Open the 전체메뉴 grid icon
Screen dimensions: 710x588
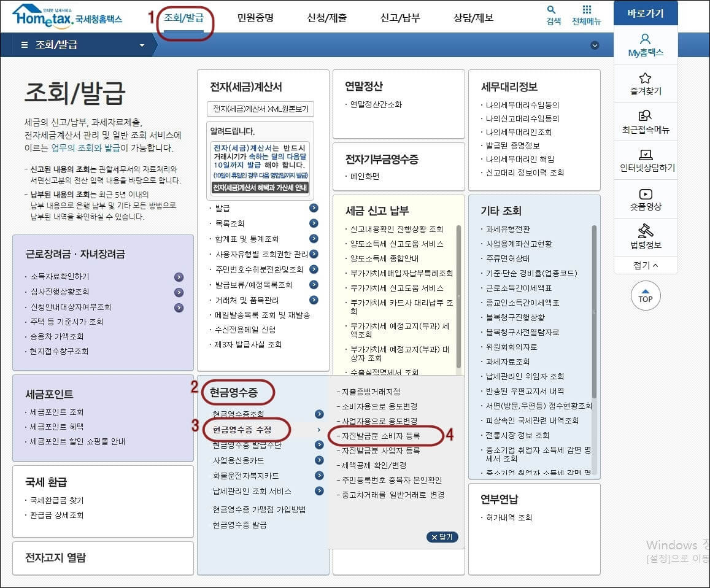585,14
